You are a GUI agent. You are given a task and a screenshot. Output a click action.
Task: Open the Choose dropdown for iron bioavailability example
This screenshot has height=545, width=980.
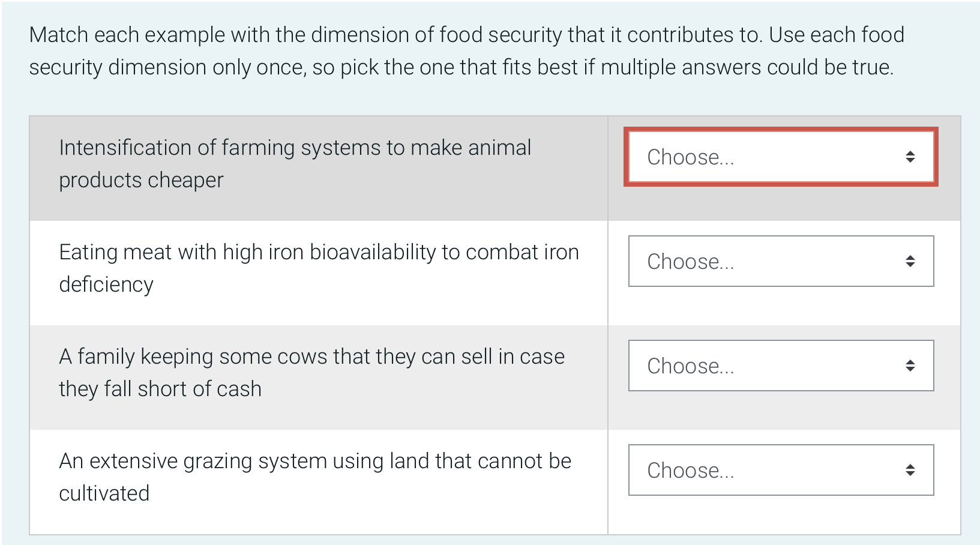[x=780, y=261]
